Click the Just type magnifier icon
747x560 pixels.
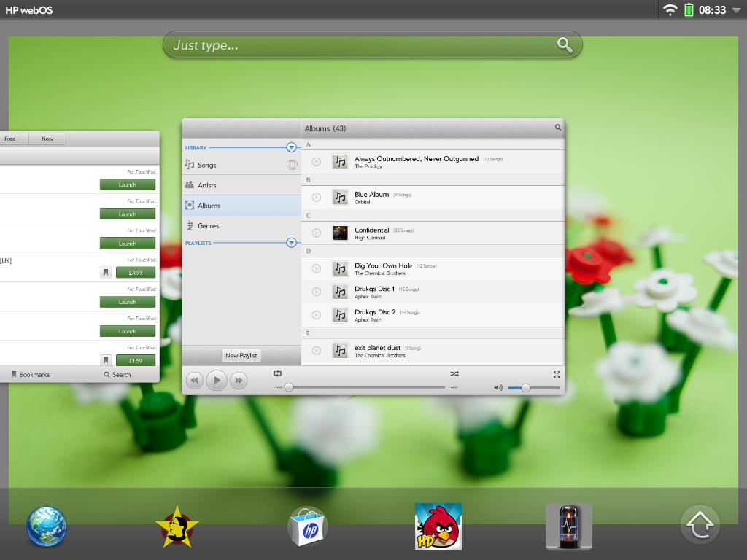click(x=565, y=45)
